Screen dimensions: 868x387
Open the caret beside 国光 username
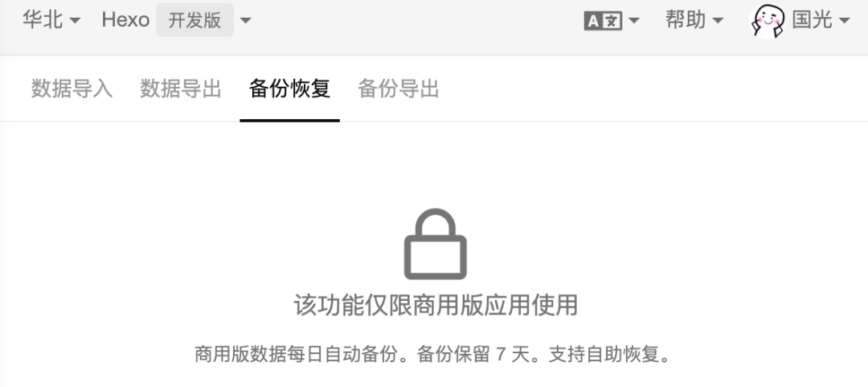click(844, 21)
